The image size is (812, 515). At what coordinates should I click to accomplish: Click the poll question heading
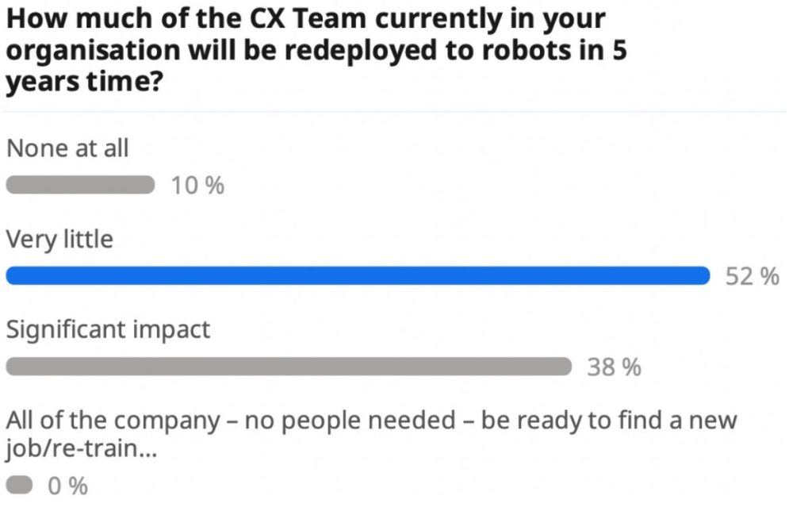[316, 51]
